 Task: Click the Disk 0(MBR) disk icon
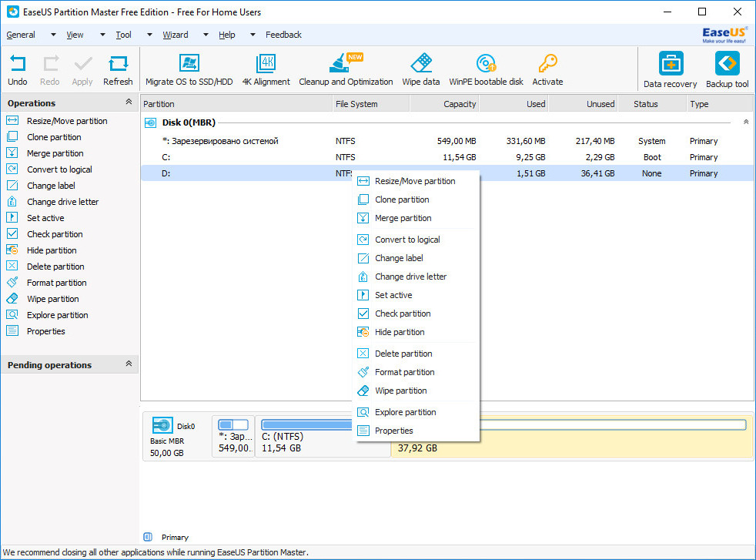pyautogui.click(x=150, y=122)
